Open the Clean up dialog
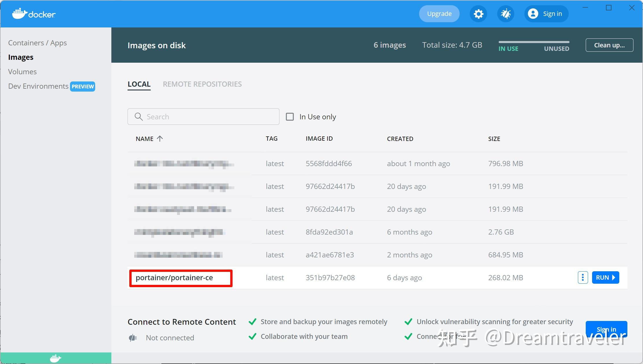Viewport: 643px width, 364px height. 609,45
